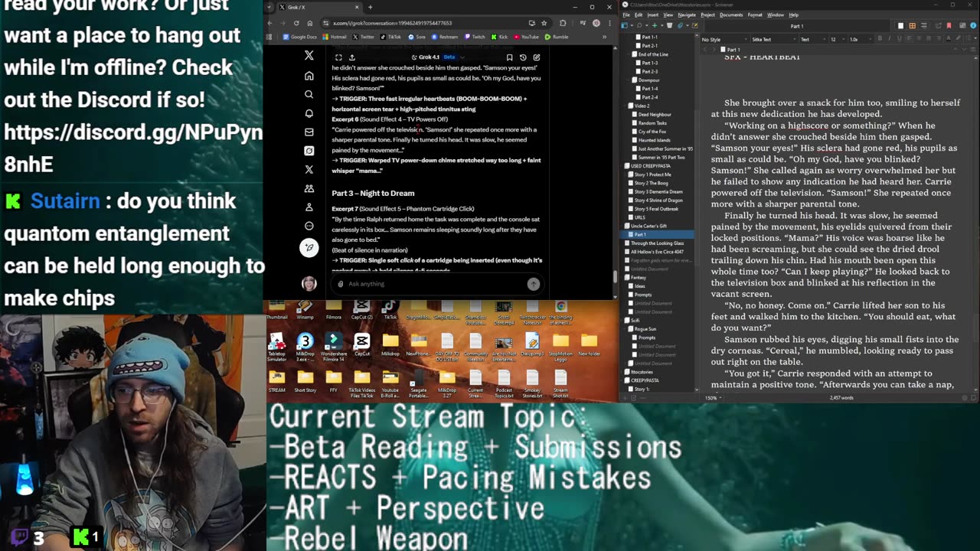
Task: Open Notifications bell in X sidebar
Action: (x=309, y=113)
